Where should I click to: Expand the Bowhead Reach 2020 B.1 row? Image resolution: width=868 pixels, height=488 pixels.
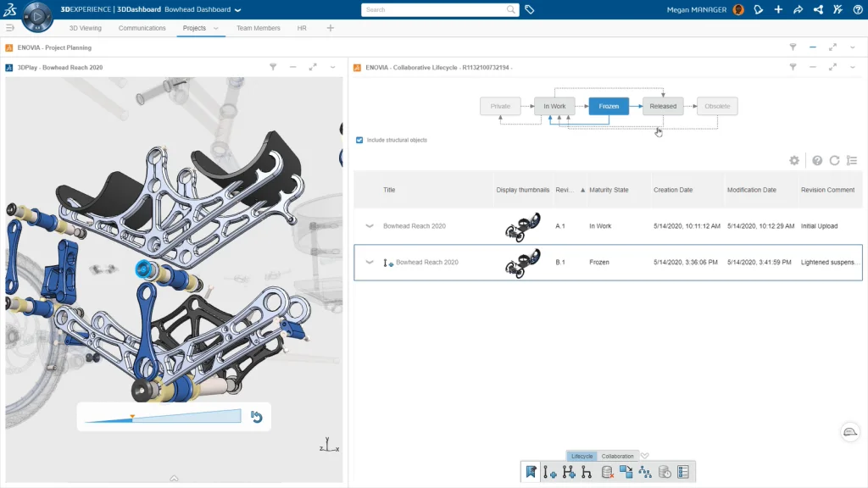click(369, 263)
